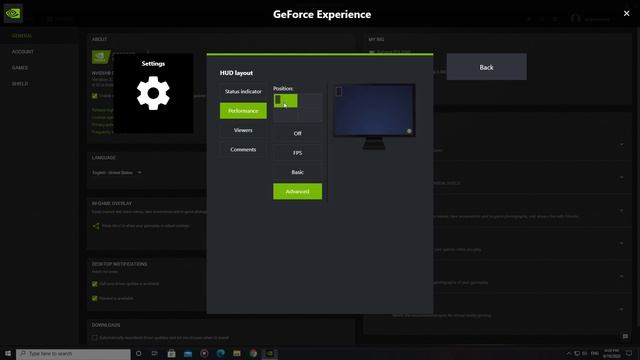Switch to the Viewers HUD tab

[243, 130]
